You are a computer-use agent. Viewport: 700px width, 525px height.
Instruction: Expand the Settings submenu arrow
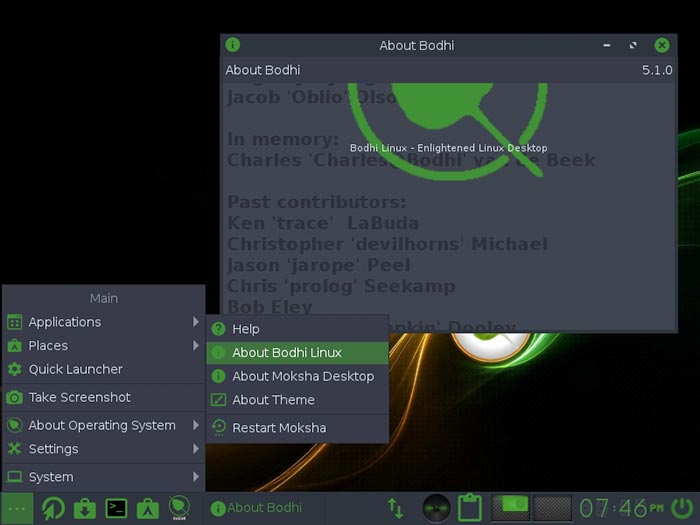click(x=196, y=449)
